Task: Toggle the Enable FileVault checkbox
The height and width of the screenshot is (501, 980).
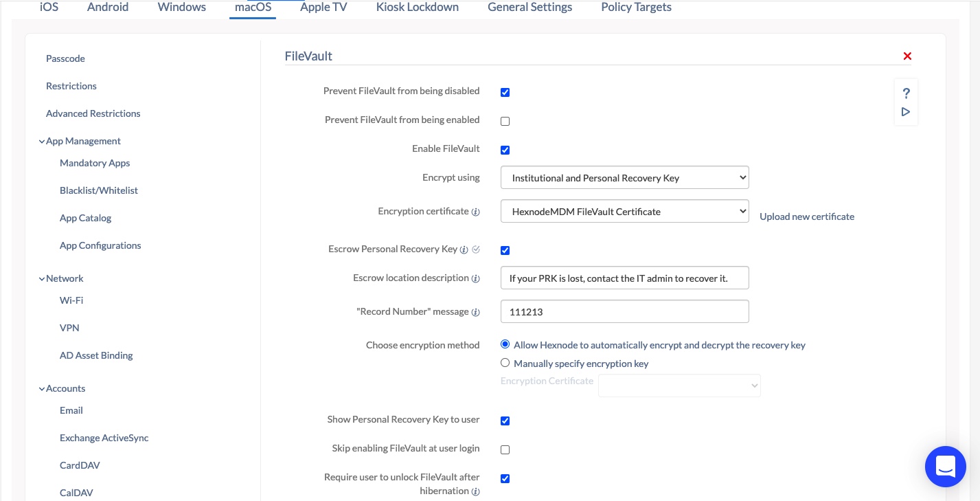Action: click(505, 150)
